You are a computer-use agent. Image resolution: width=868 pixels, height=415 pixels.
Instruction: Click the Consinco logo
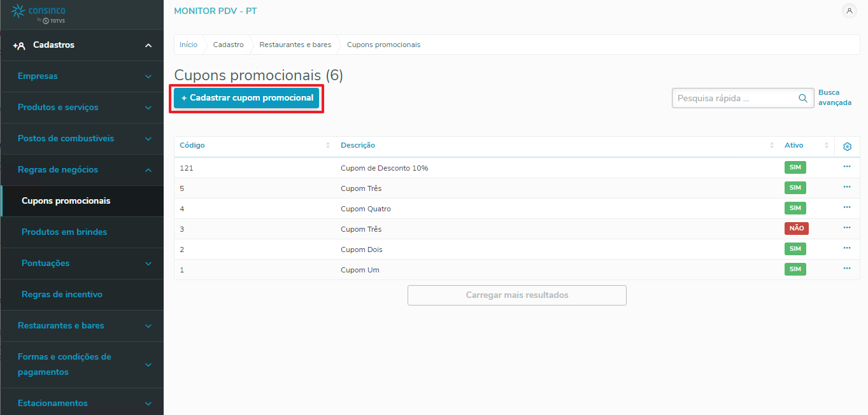(x=39, y=14)
